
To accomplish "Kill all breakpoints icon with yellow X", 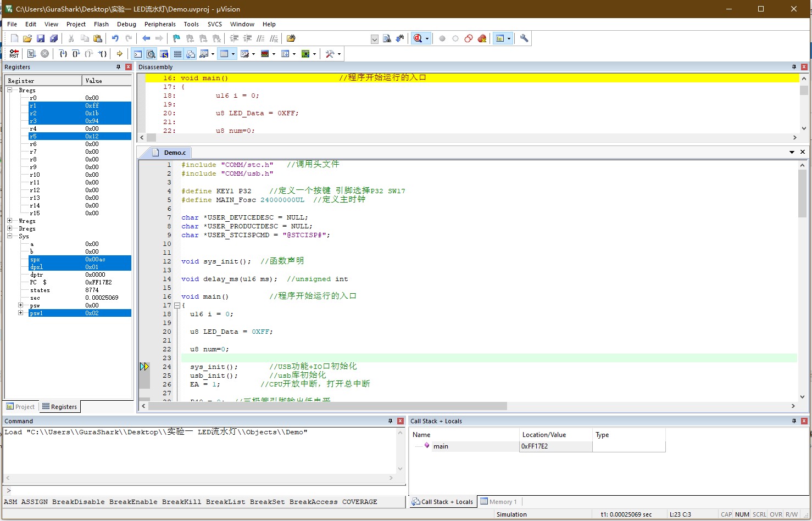I will pyautogui.click(x=482, y=38).
